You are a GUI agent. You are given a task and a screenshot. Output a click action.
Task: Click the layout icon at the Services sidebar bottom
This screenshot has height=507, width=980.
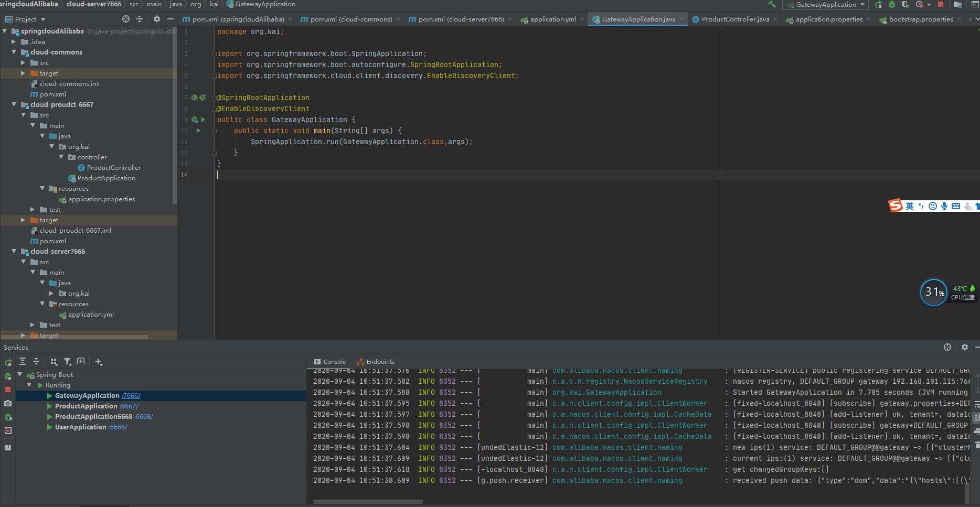point(8,448)
